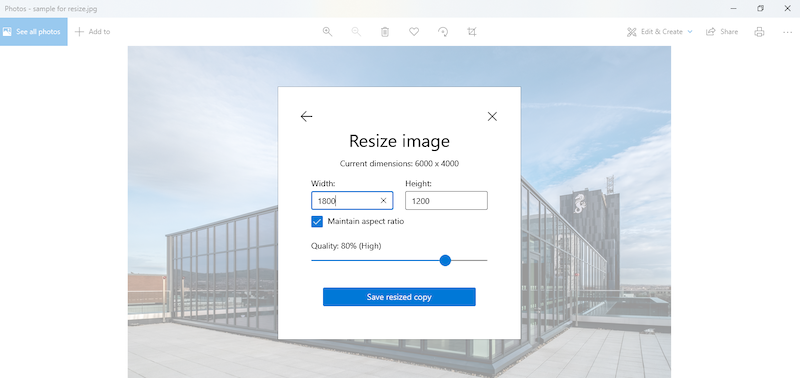The height and width of the screenshot is (378, 800).
Task: Add photo to favorites with heart icon
Action: tap(414, 32)
